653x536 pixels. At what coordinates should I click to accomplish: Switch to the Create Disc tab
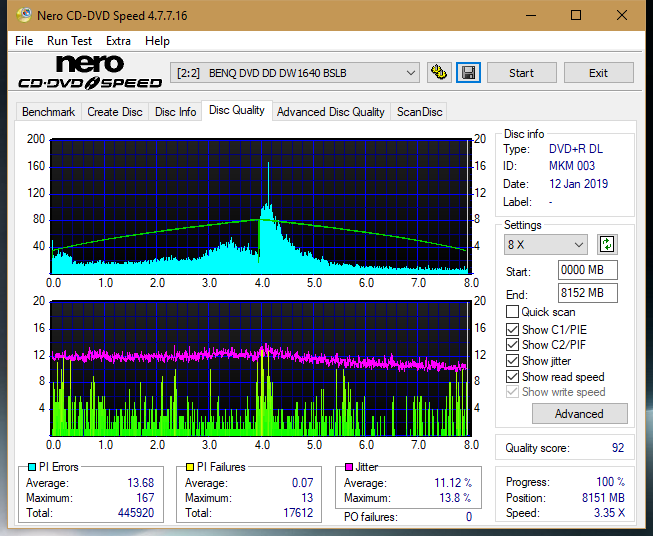click(x=115, y=112)
